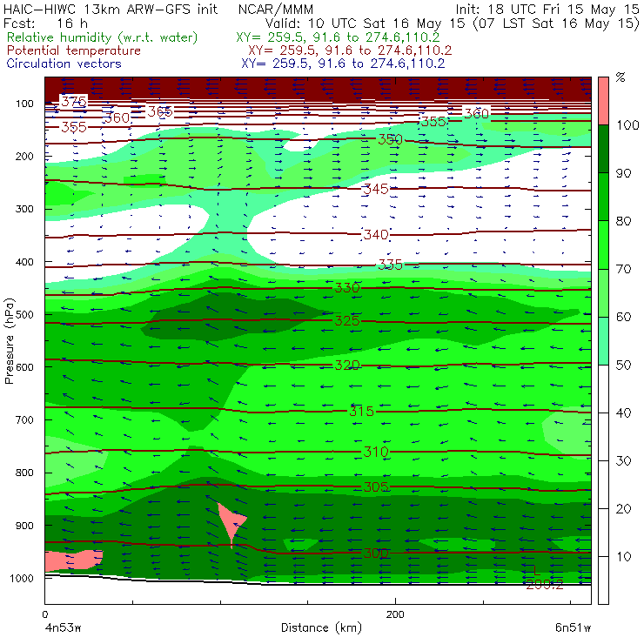Click the '80' colorbar scale label
The image size is (644, 644).
tap(623, 221)
